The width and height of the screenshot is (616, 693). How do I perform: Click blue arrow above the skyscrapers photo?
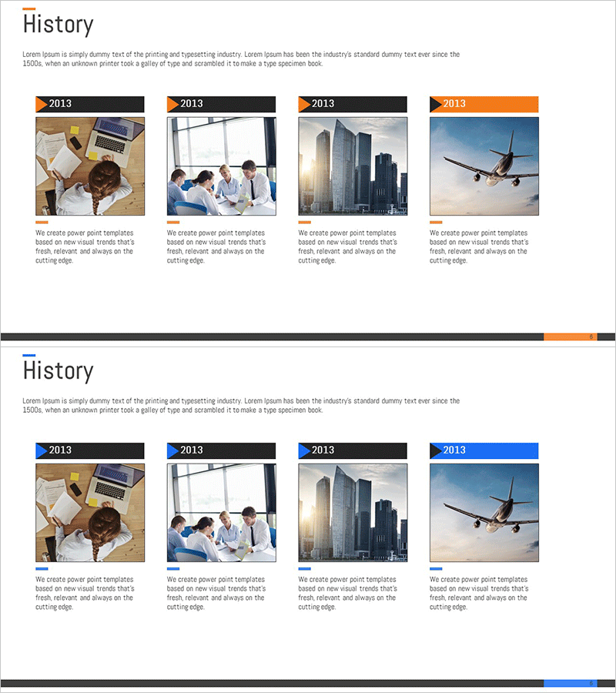click(304, 450)
